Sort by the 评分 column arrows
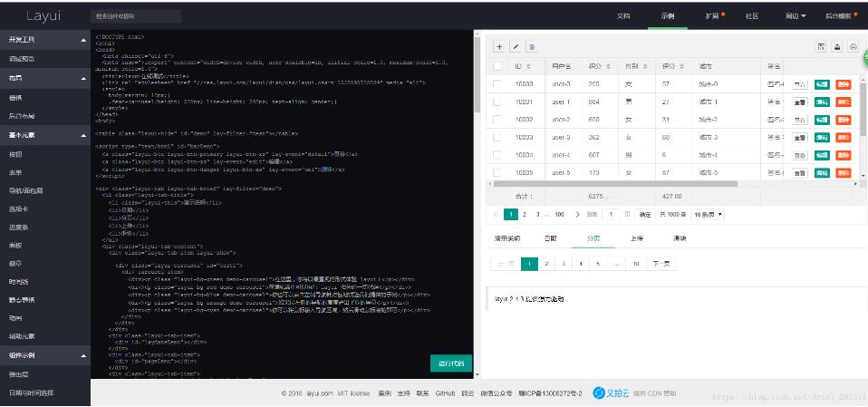The height and width of the screenshot is (407, 868). point(681,66)
